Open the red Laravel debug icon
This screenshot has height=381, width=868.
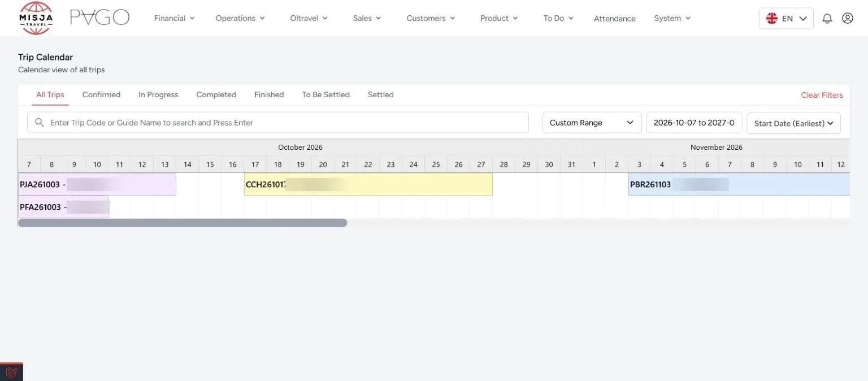pyautogui.click(x=11, y=372)
